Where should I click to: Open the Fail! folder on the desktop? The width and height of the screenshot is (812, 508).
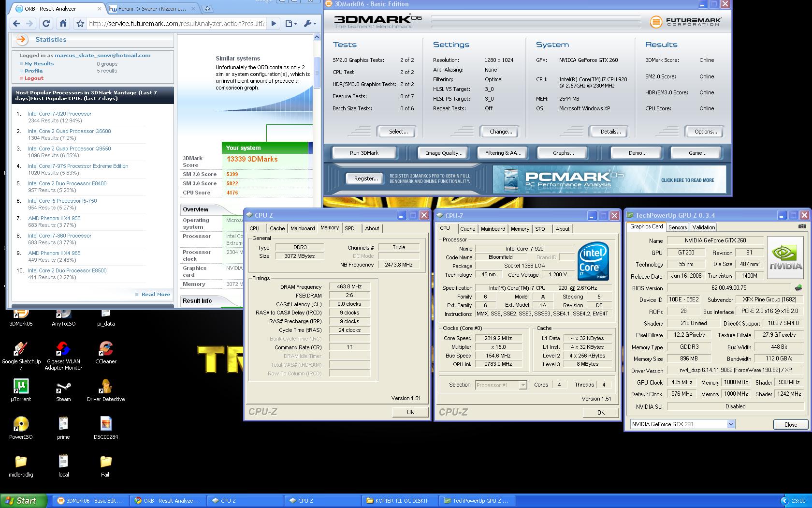tap(106, 466)
